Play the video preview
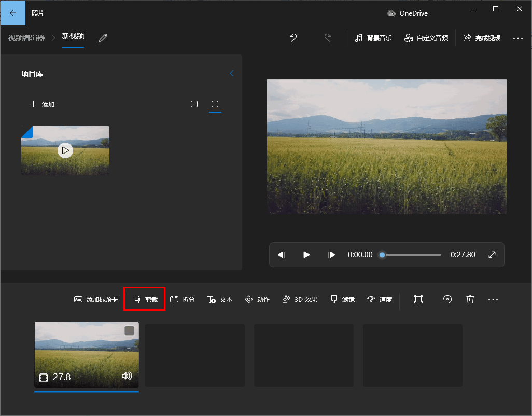532x416 pixels. point(306,255)
